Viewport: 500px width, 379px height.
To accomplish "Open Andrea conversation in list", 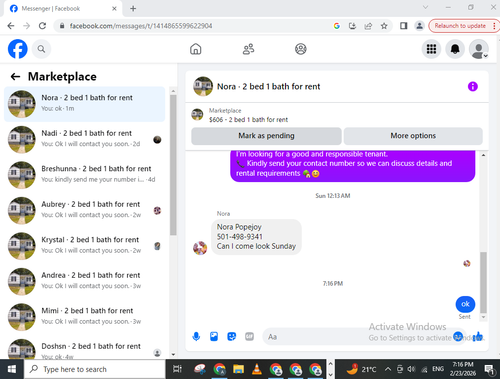I will coord(84,282).
